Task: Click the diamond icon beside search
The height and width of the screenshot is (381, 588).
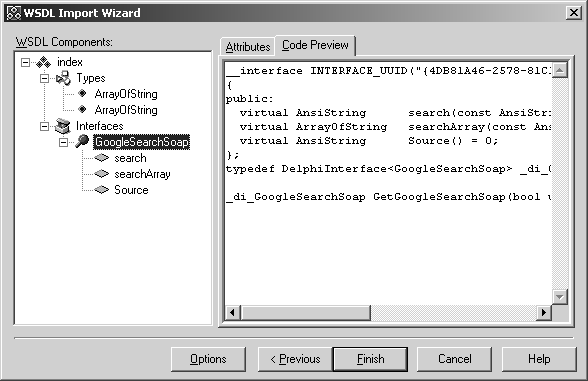Action: point(101,158)
